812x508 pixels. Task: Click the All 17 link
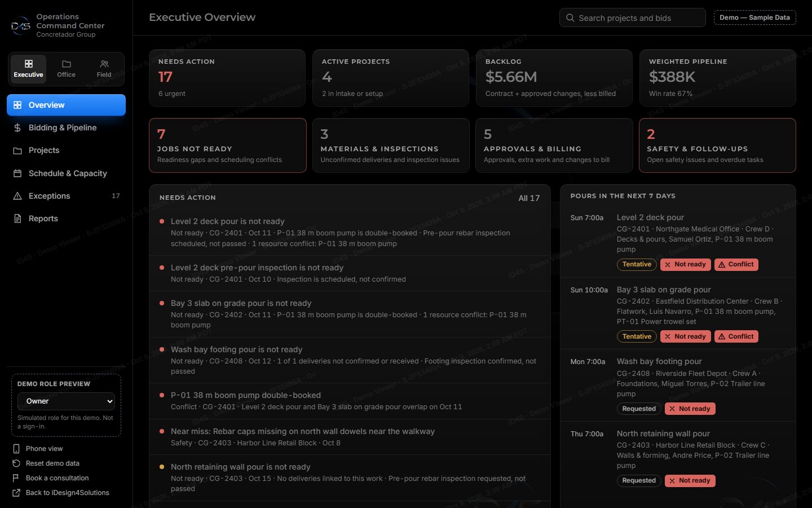[x=529, y=198]
